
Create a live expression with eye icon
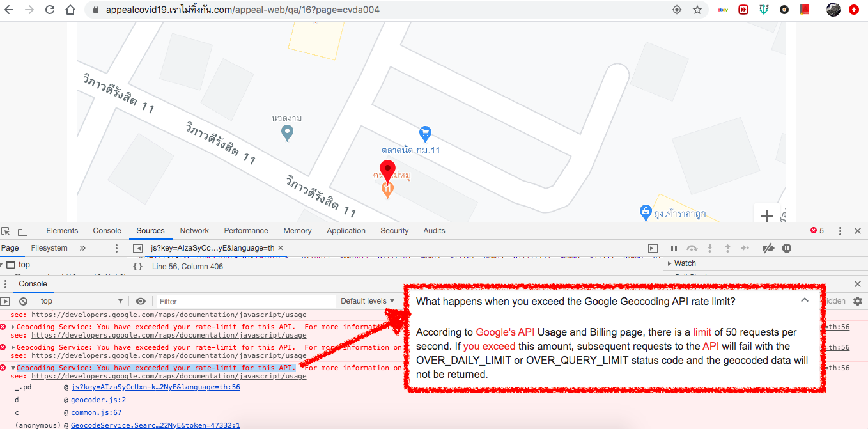[x=141, y=301]
